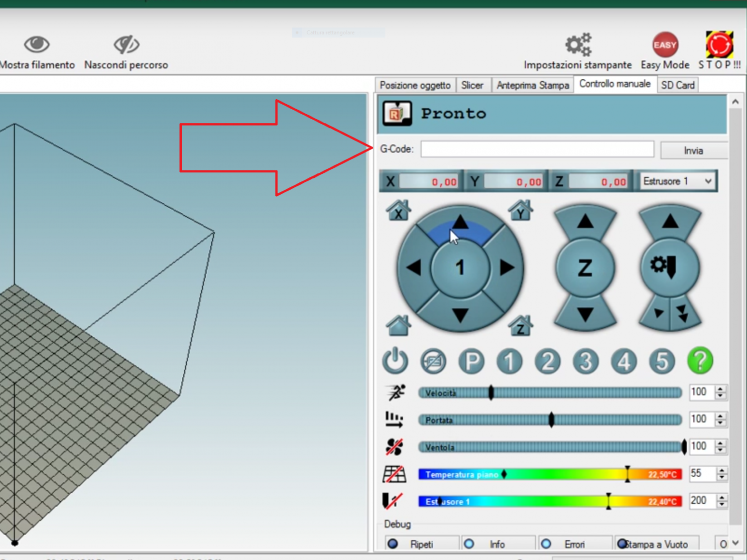
Task: Open the SD Card tab
Action: pos(677,85)
